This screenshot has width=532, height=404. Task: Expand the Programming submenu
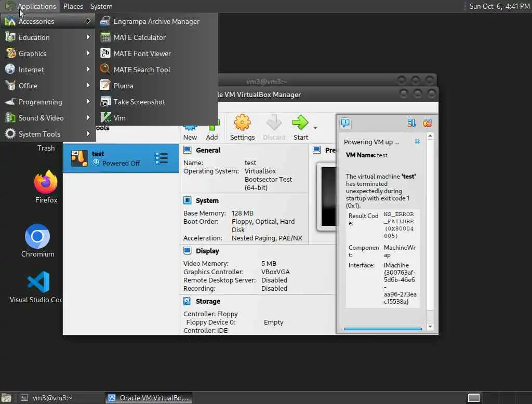click(x=48, y=102)
